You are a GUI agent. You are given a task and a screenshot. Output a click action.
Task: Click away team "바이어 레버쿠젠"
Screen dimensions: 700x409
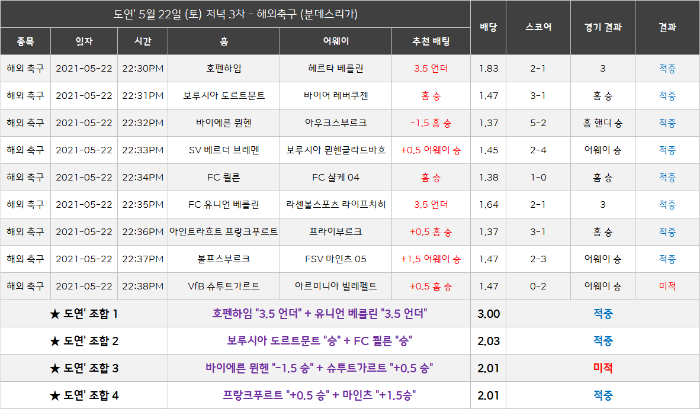[x=336, y=96]
